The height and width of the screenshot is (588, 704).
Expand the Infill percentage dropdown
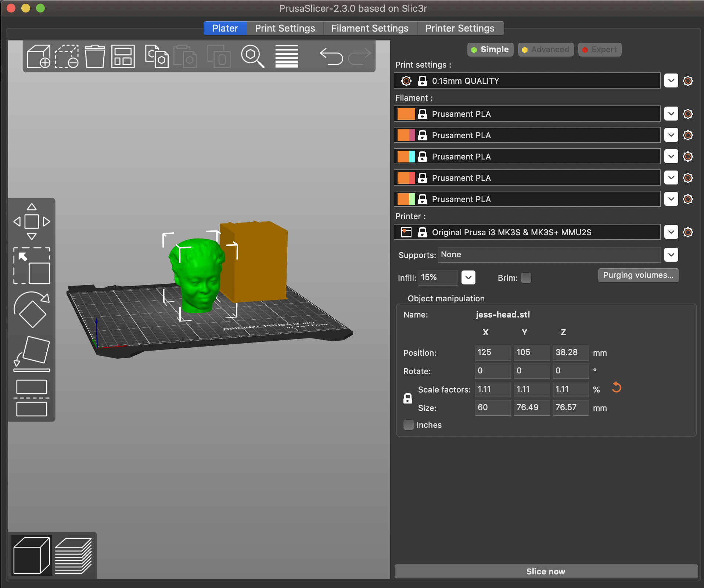pyautogui.click(x=468, y=278)
